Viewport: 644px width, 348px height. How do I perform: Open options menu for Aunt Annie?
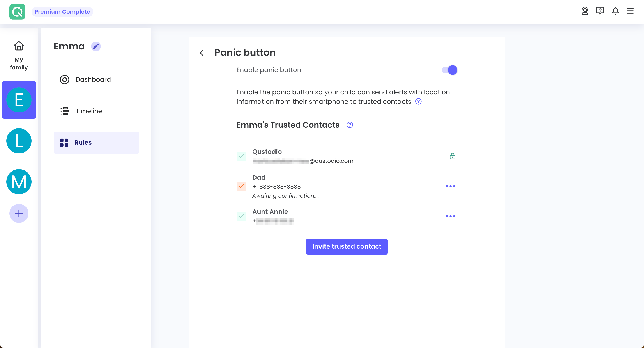(450, 216)
